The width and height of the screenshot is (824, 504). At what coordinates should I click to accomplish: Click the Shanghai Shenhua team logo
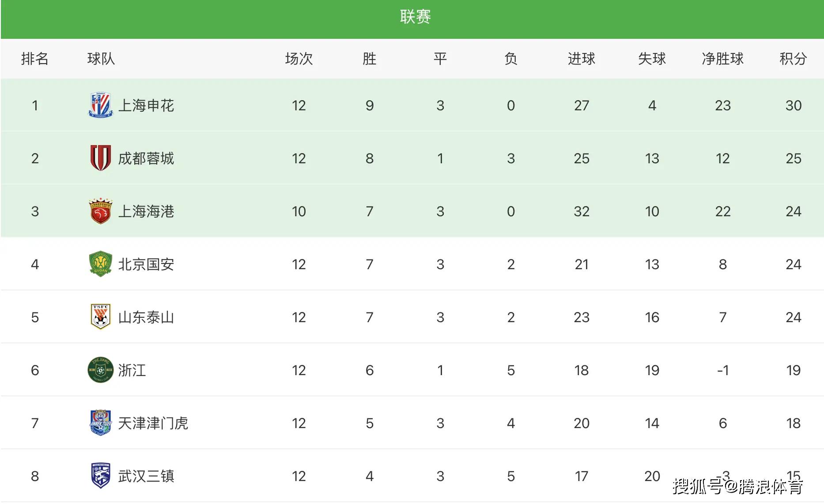tap(101, 105)
